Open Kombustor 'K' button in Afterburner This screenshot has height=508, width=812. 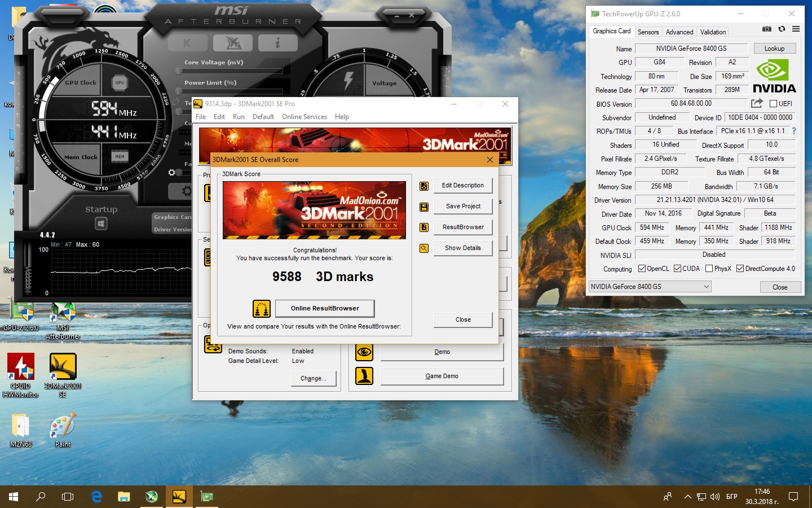click(x=188, y=43)
